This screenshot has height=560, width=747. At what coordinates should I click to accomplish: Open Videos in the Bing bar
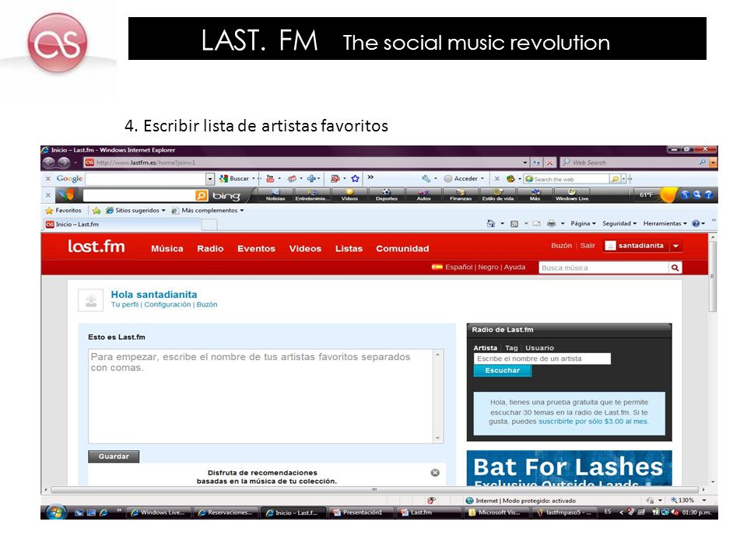pyautogui.click(x=349, y=195)
